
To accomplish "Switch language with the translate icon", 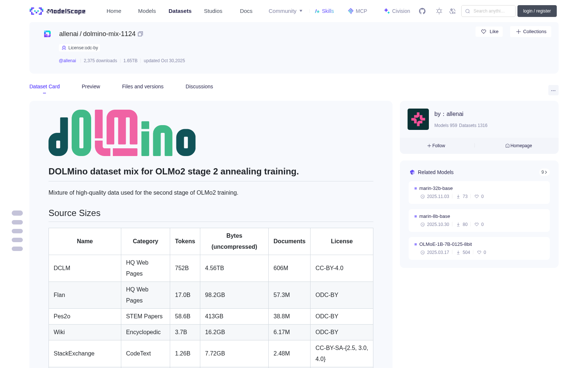I will pos(453,11).
